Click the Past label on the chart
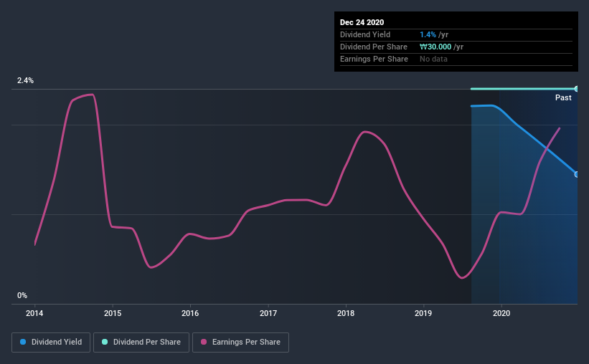This screenshot has width=589, height=364. 563,97
